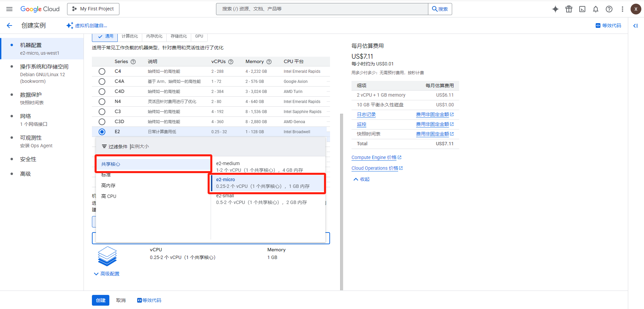644x309 pixels.
Task: Click the filter conditions icon
Action: pyautogui.click(x=104, y=147)
